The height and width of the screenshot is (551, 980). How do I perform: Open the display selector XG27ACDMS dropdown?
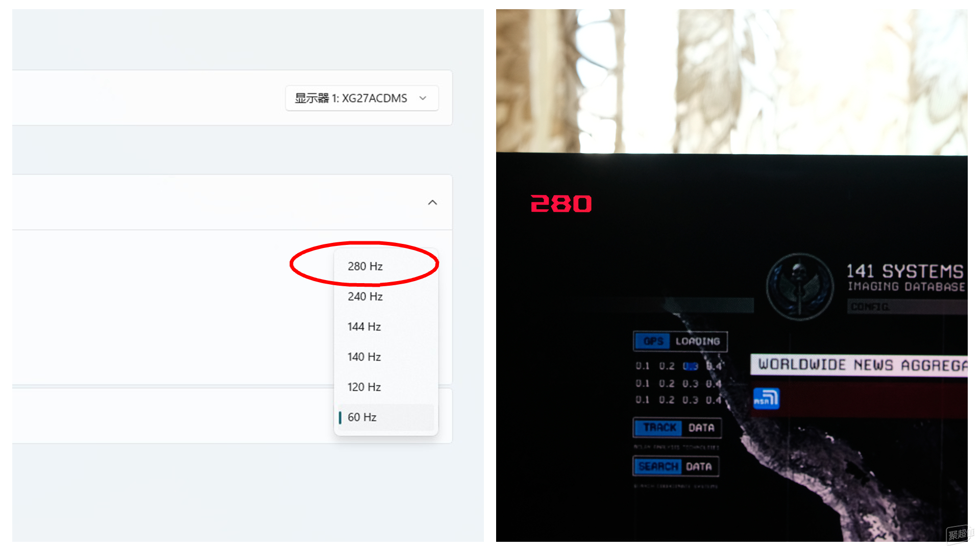362,98
